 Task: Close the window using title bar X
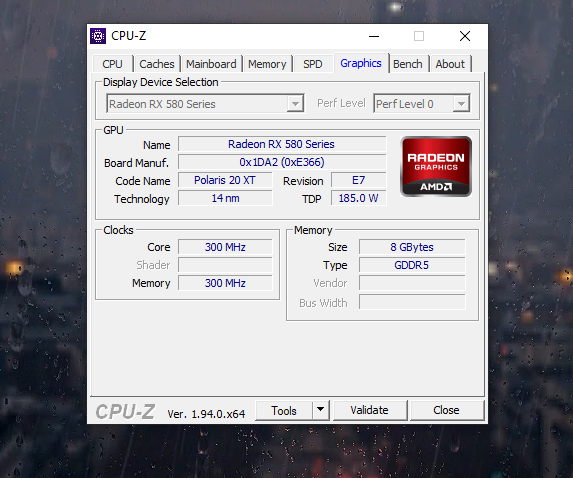click(x=465, y=36)
